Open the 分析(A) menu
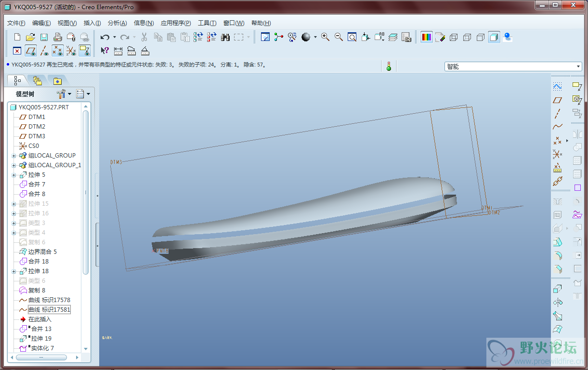 tap(117, 23)
